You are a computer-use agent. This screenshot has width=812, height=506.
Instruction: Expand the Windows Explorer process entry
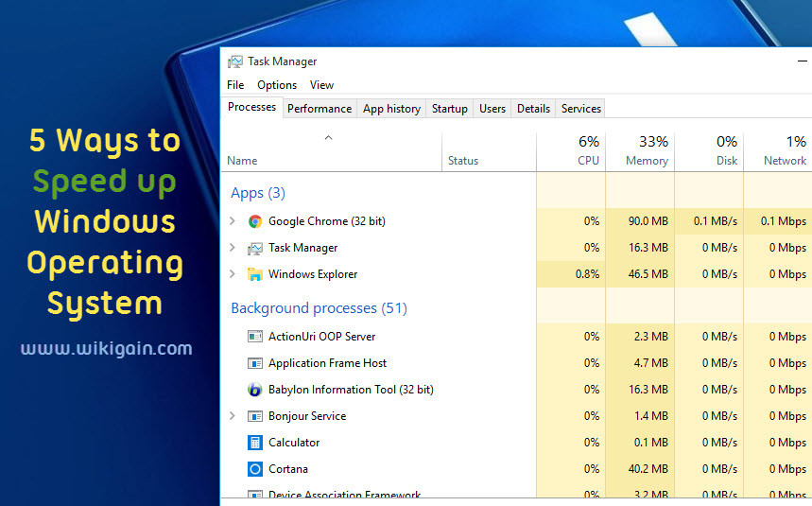(x=233, y=274)
